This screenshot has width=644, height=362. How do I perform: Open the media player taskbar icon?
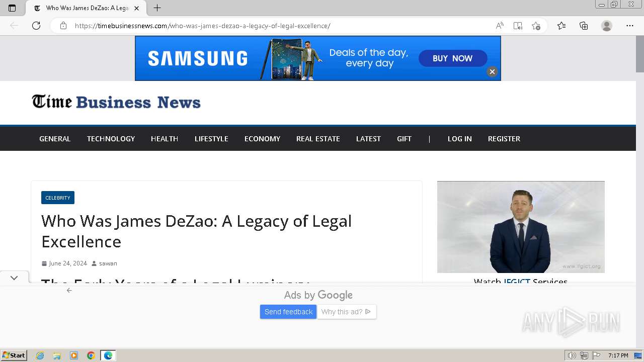[x=74, y=355]
